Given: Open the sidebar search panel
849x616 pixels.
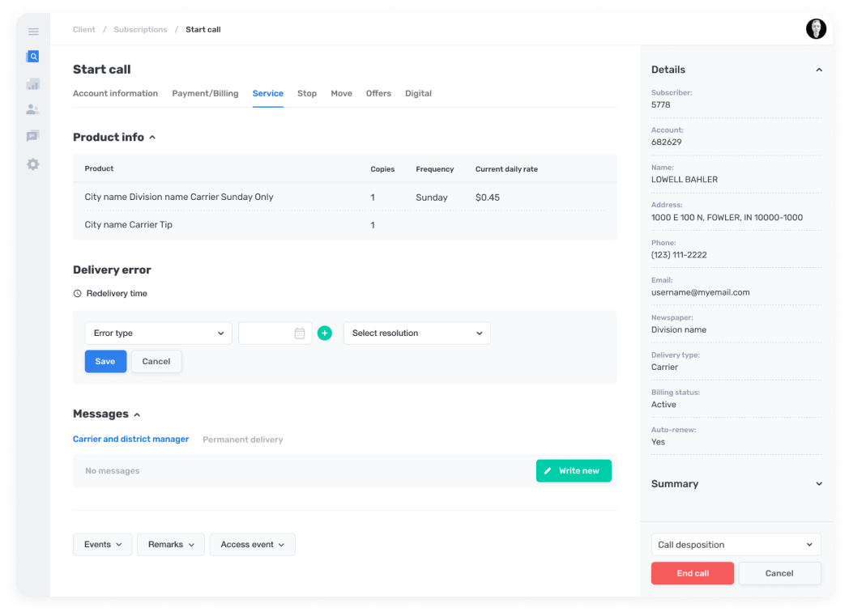Looking at the screenshot, I should pos(32,57).
